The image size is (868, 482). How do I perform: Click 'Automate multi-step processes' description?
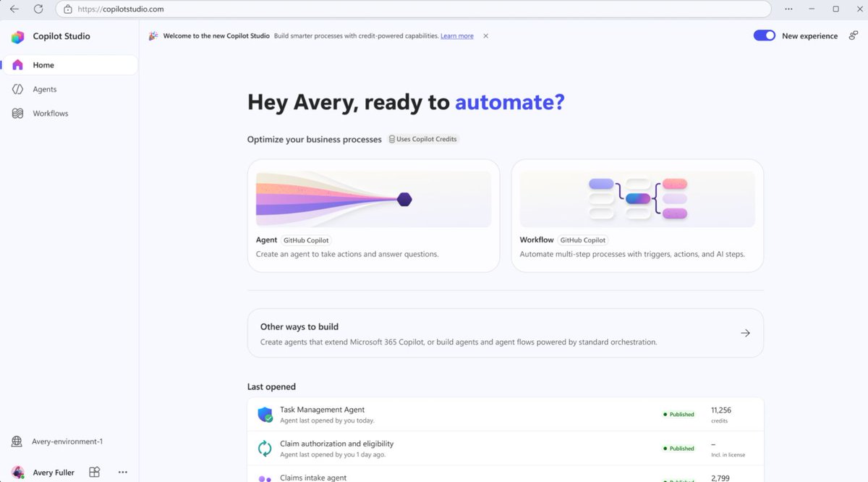pos(632,255)
